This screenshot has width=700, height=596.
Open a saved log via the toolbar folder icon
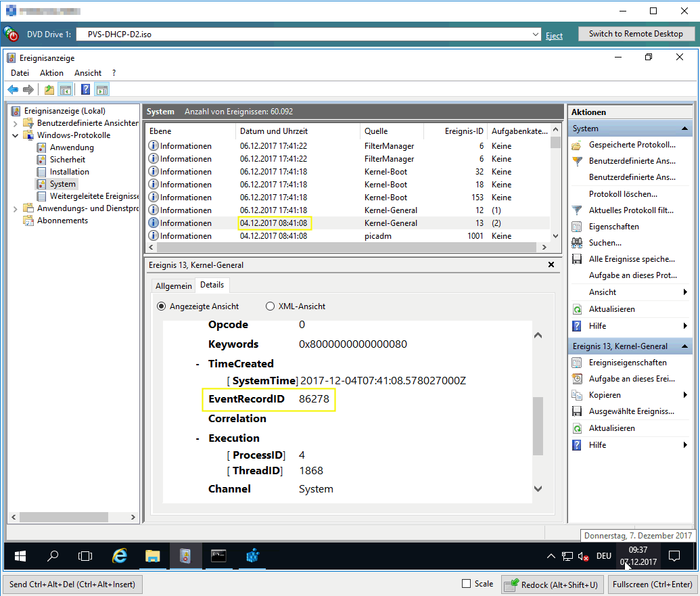click(x=48, y=89)
